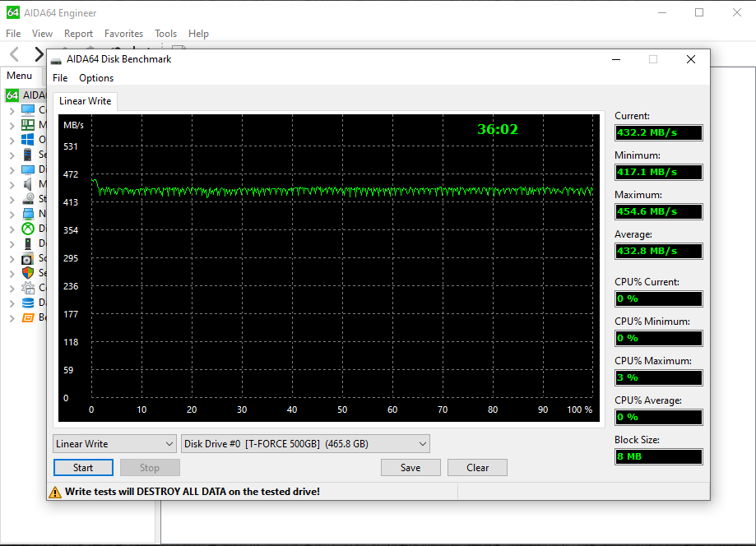Select the Multimedia speaker icon
The width and height of the screenshot is (756, 546).
click(x=28, y=184)
